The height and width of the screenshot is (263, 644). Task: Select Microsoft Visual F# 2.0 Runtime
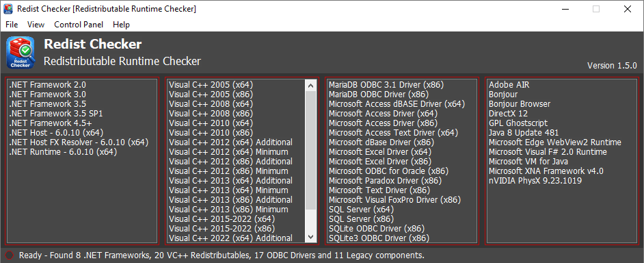[548, 152]
